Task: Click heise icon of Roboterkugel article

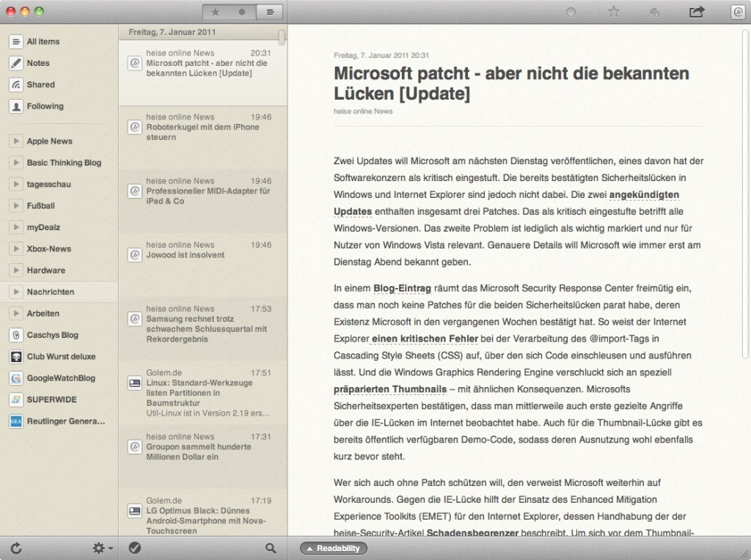Action: coord(135,127)
